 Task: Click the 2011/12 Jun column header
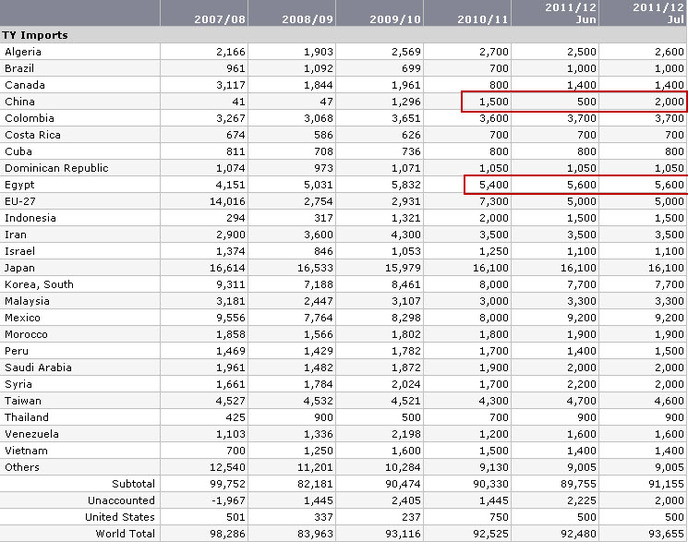(x=570, y=13)
